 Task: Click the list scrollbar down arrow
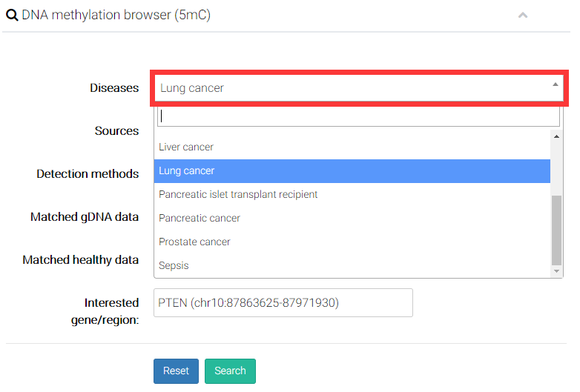coord(557,272)
